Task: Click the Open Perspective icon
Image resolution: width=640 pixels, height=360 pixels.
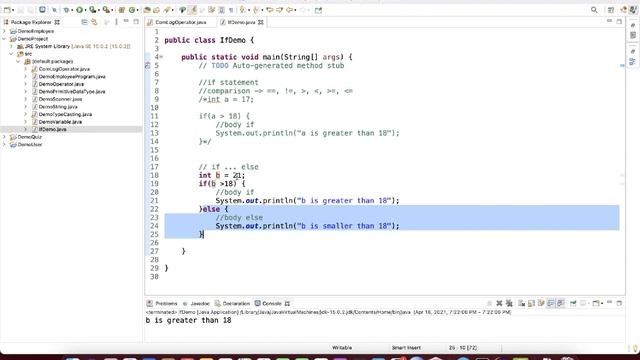Action: [x=611, y=10]
